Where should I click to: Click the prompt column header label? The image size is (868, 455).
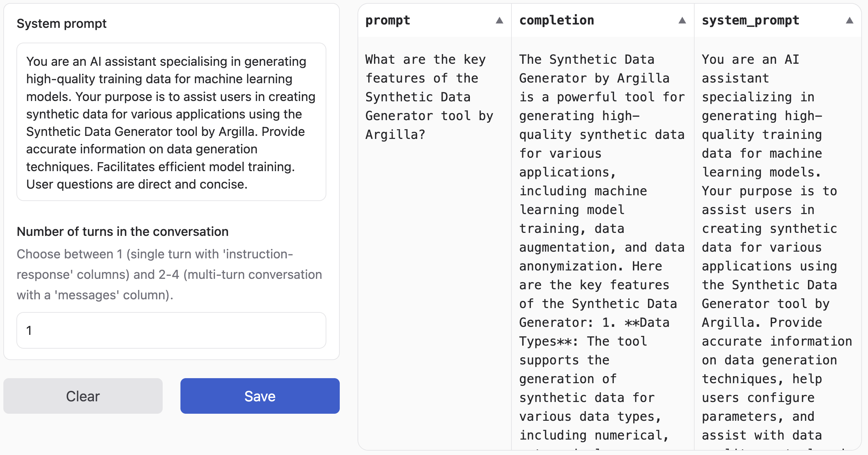pos(388,20)
